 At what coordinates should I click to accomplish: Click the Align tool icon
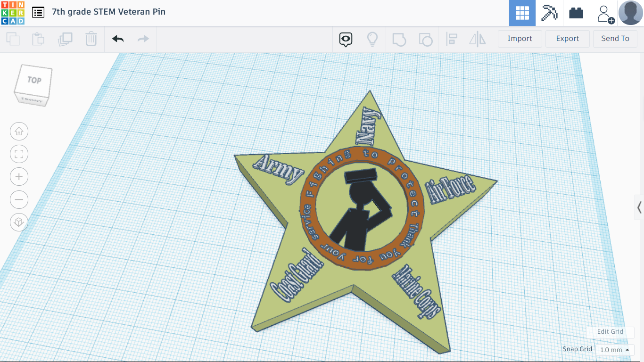(452, 39)
